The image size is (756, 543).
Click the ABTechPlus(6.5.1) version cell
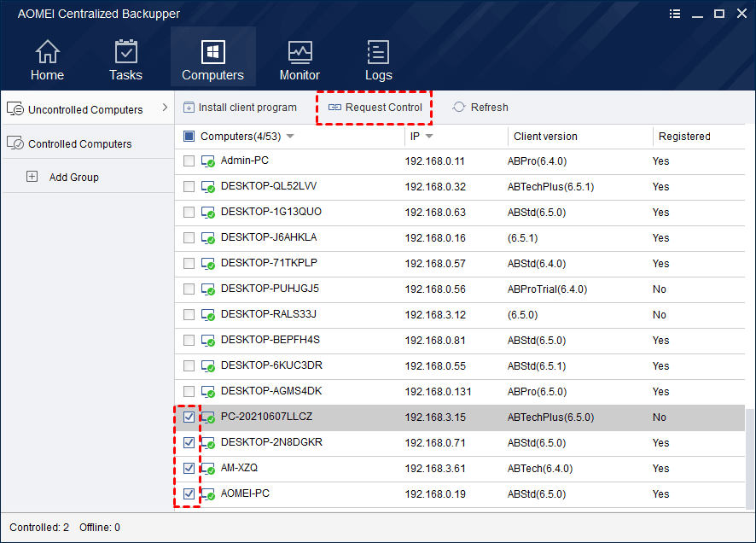[550, 187]
